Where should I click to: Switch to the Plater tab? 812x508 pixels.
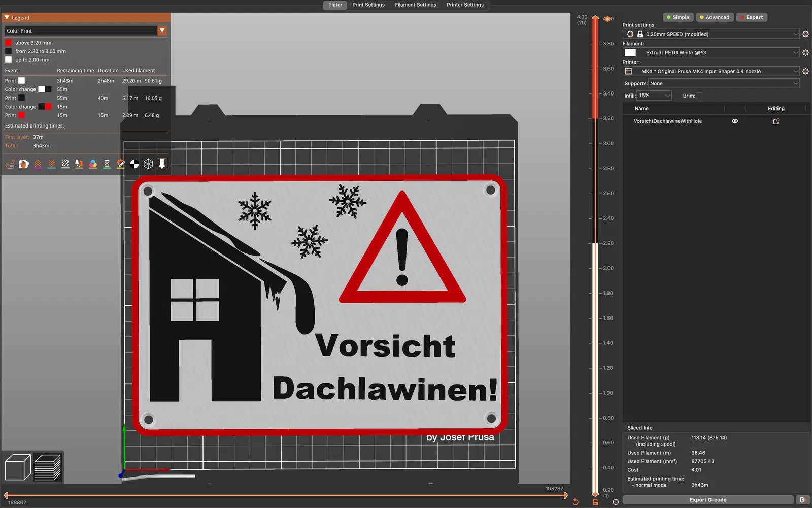[335, 5]
